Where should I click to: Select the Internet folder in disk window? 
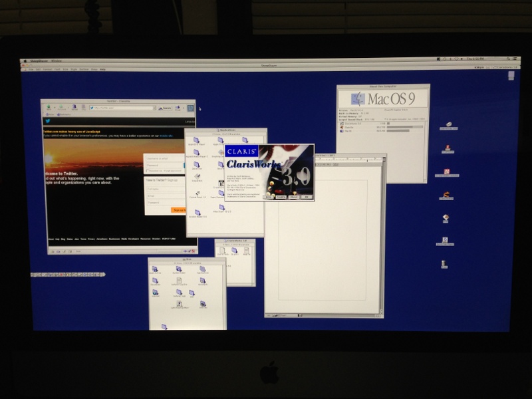pyautogui.click(x=155, y=292)
